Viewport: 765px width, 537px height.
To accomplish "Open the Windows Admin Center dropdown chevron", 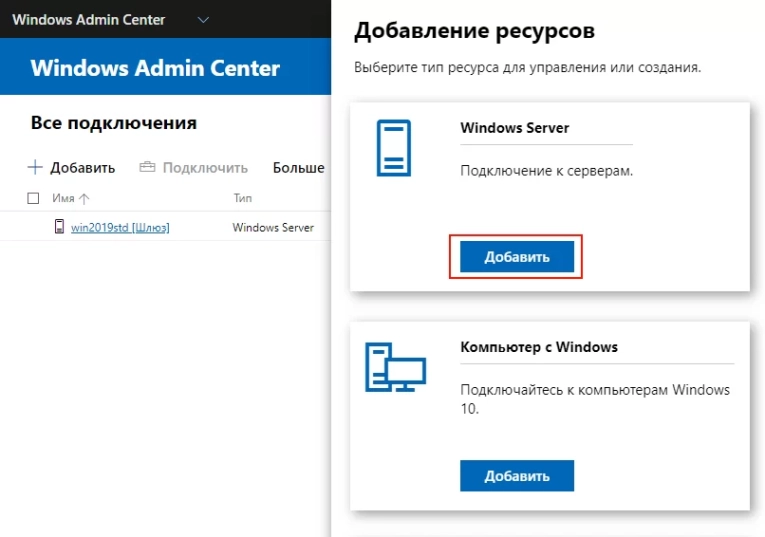I will pyautogui.click(x=203, y=20).
